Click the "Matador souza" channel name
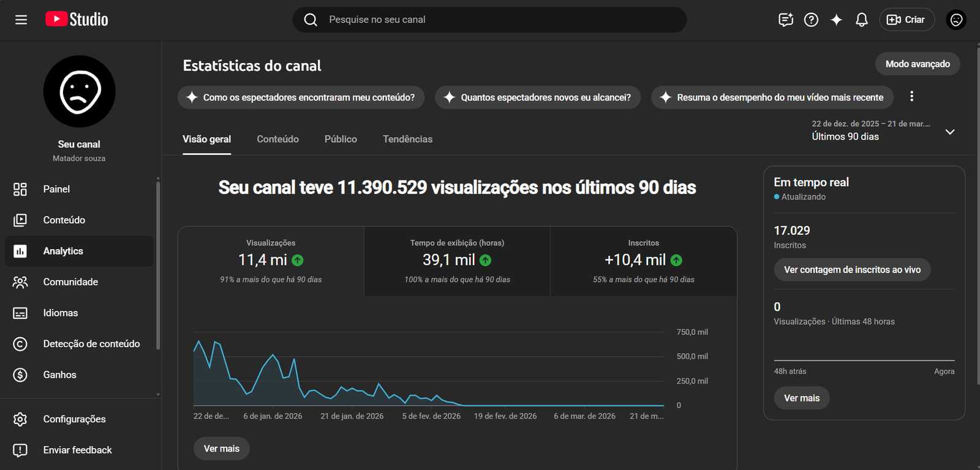This screenshot has height=470, width=980. coord(79,159)
